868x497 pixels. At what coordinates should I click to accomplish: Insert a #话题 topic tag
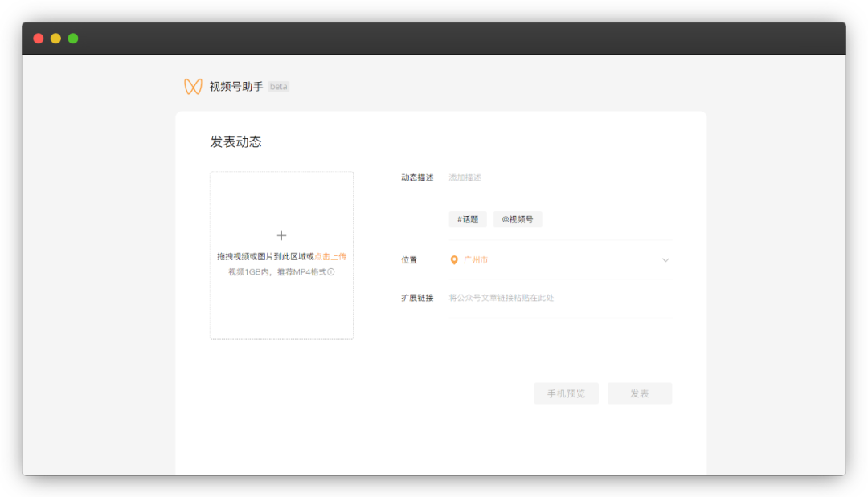click(468, 219)
